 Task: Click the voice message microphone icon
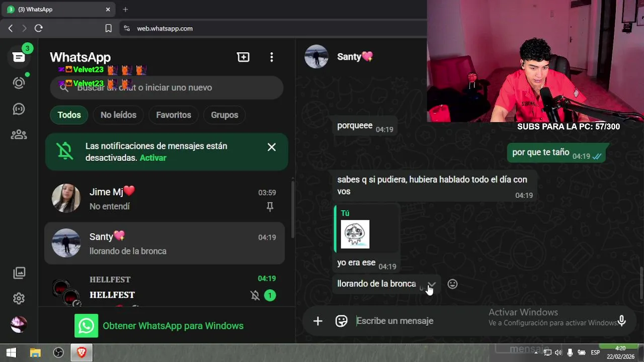(x=622, y=321)
